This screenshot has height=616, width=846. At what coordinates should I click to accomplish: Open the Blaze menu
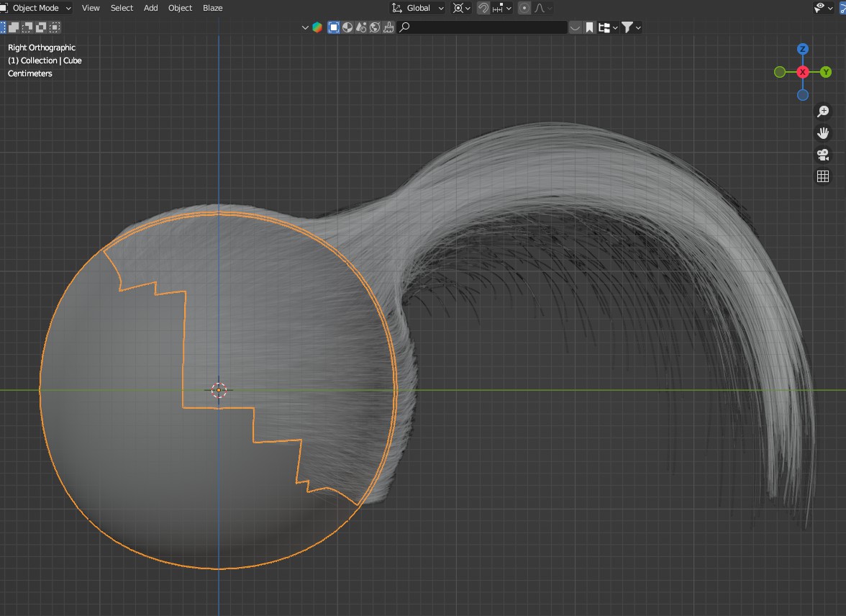tap(212, 8)
